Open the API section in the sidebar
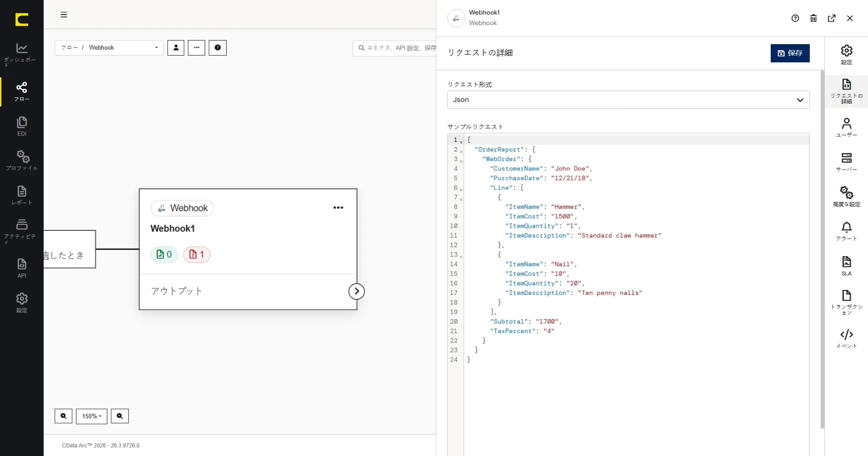The width and height of the screenshot is (868, 456). pos(22,268)
